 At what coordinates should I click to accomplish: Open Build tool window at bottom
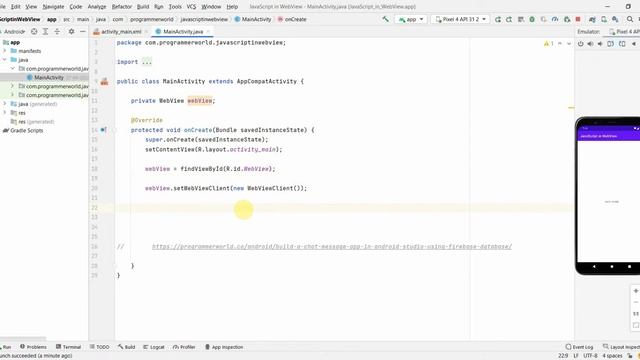127,347
